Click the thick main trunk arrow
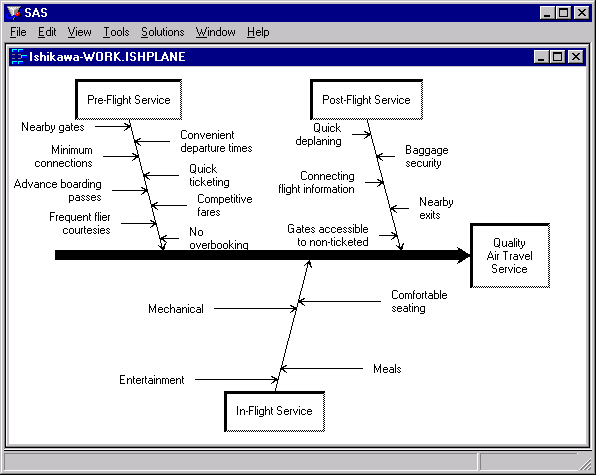 coord(262,255)
